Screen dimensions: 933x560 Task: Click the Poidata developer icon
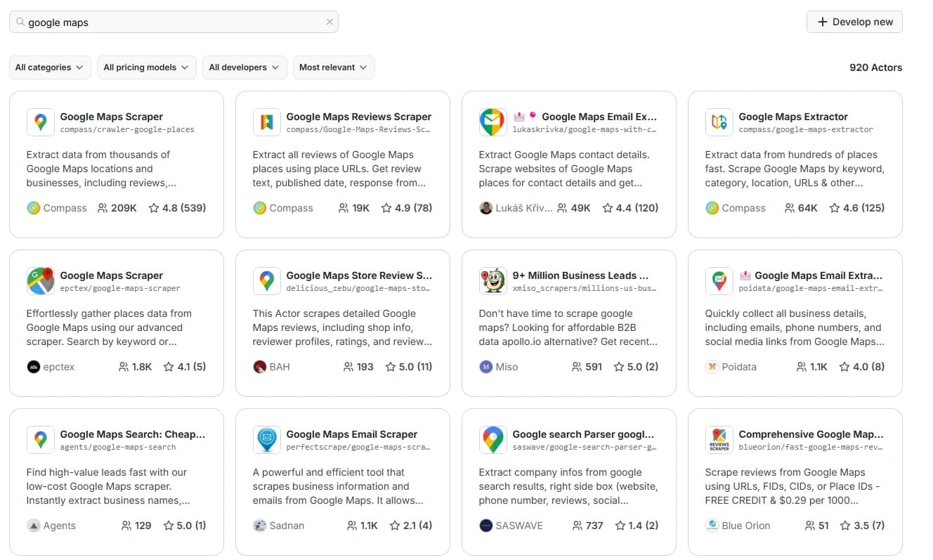coord(710,366)
